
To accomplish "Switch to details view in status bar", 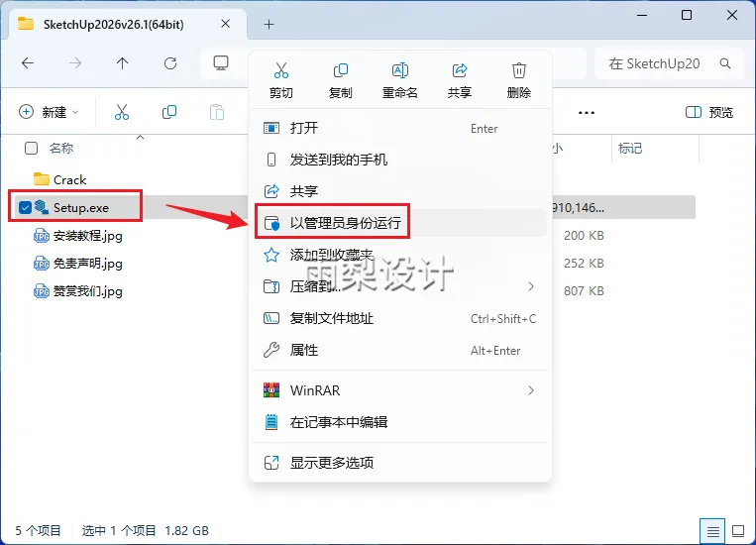I will (712, 531).
